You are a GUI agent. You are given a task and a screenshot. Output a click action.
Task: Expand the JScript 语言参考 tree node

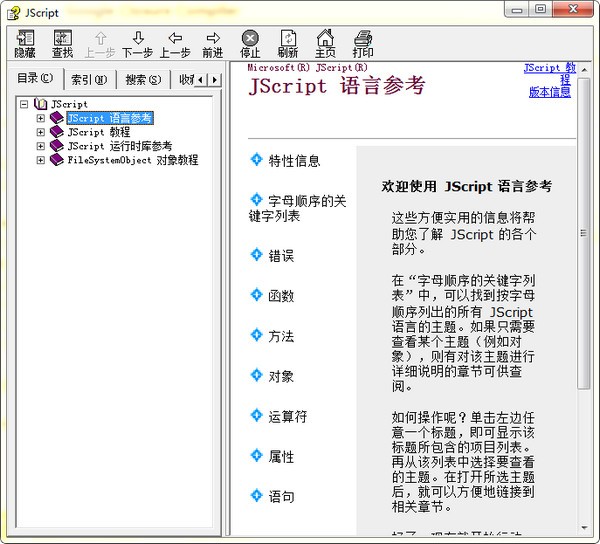(40, 118)
